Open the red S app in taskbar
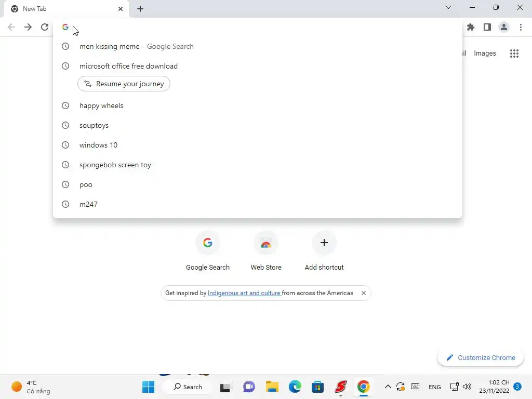Screen dimensions: 532x399 341,387
